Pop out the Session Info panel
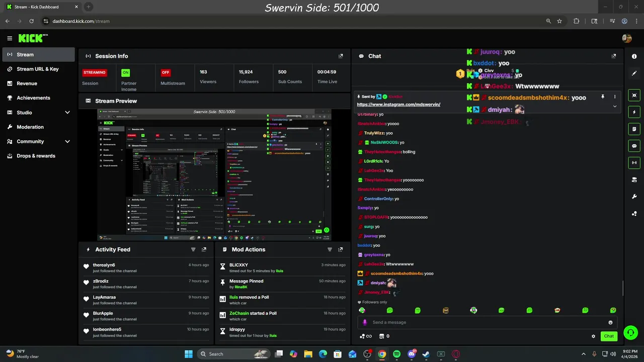This screenshot has width=644, height=362. pyautogui.click(x=341, y=56)
